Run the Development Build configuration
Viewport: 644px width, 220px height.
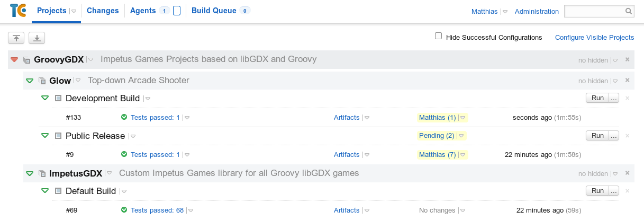tap(597, 98)
